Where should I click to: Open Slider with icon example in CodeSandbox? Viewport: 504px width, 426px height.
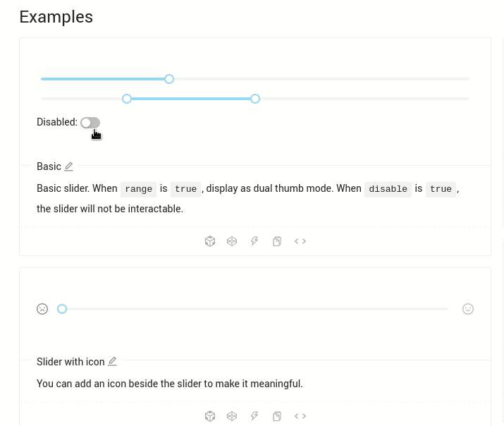point(210,416)
